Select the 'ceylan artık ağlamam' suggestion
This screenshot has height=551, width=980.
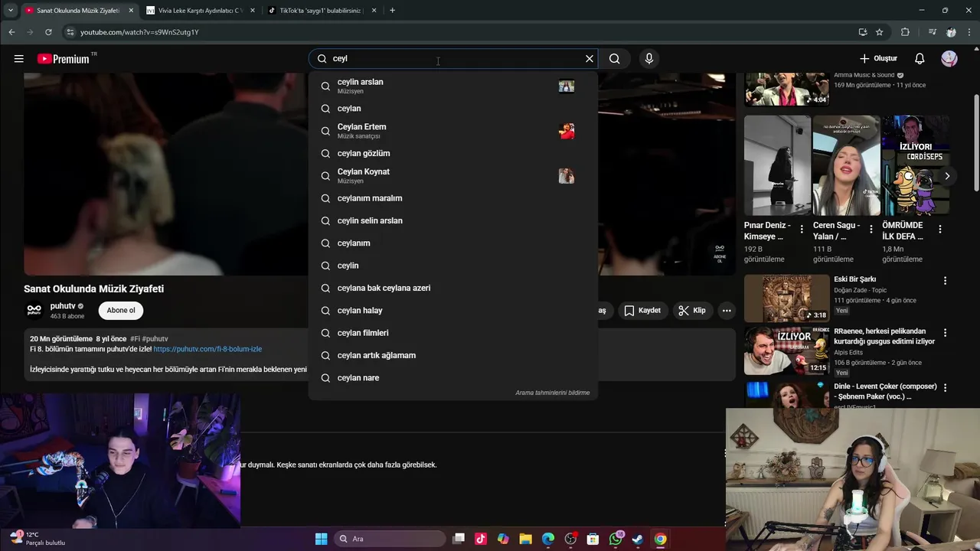453,355
